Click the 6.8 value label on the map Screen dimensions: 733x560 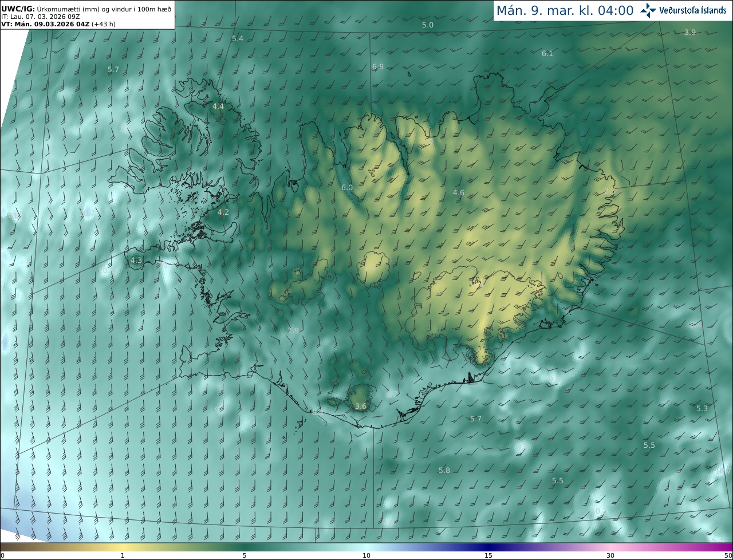point(378,66)
